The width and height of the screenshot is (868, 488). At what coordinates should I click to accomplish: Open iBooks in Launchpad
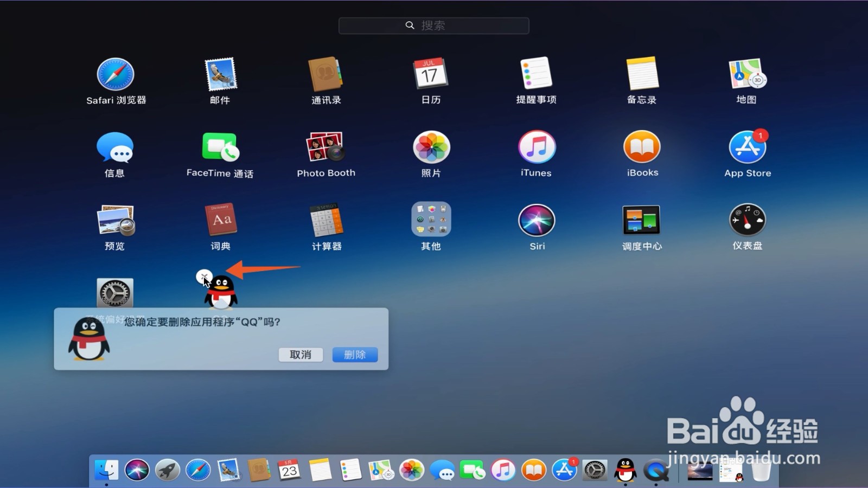[x=642, y=147]
